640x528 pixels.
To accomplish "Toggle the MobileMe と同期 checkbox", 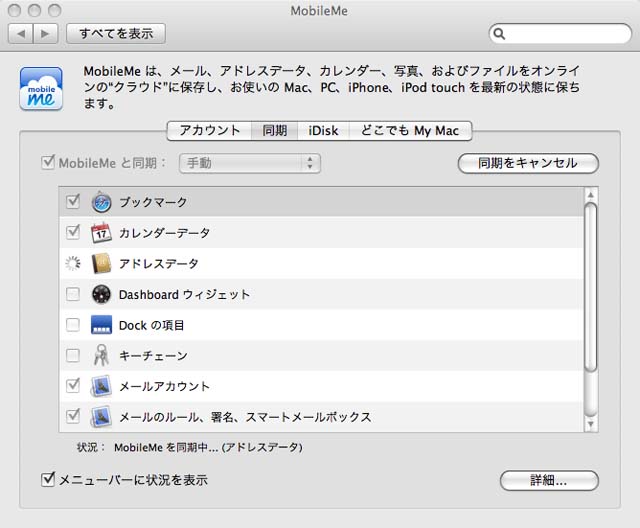I will pos(48,162).
